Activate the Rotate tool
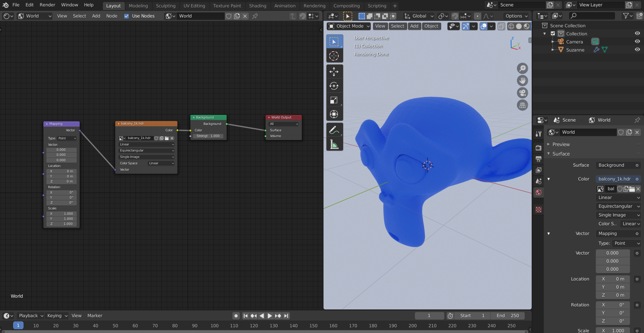The height and width of the screenshot is (333, 644). pyautogui.click(x=334, y=86)
